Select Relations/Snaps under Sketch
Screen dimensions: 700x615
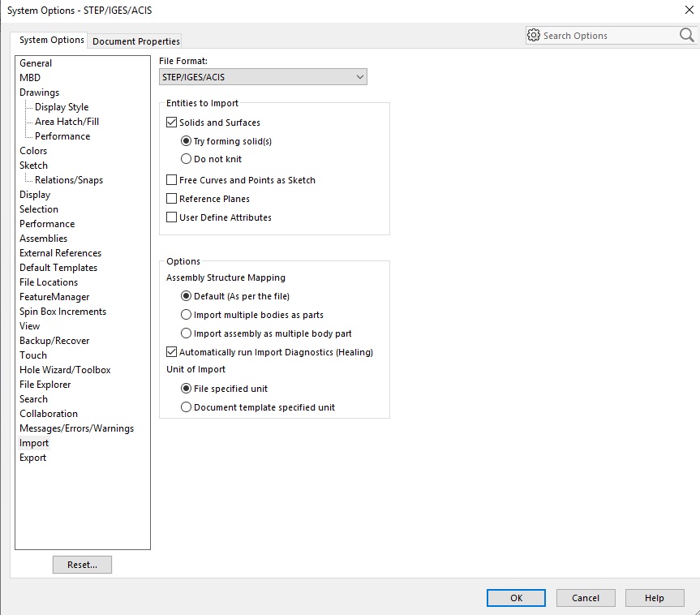click(x=69, y=180)
